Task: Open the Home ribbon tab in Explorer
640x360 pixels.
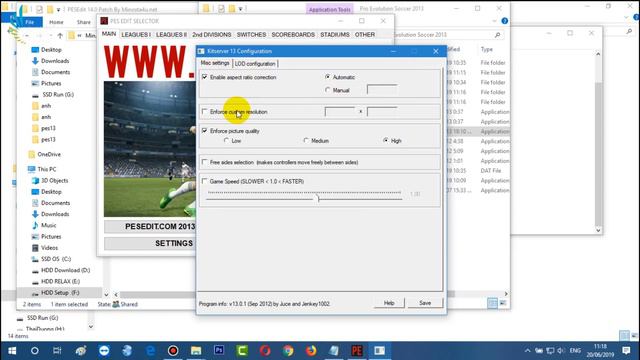Action: coord(56,22)
